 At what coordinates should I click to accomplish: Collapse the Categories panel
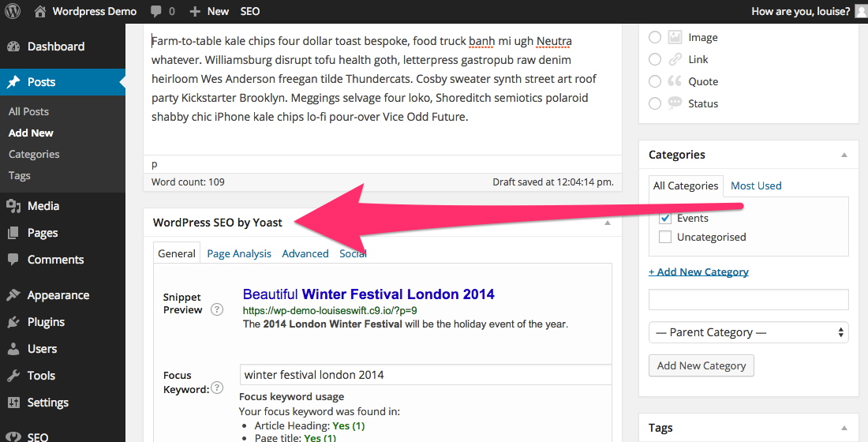(844, 155)
